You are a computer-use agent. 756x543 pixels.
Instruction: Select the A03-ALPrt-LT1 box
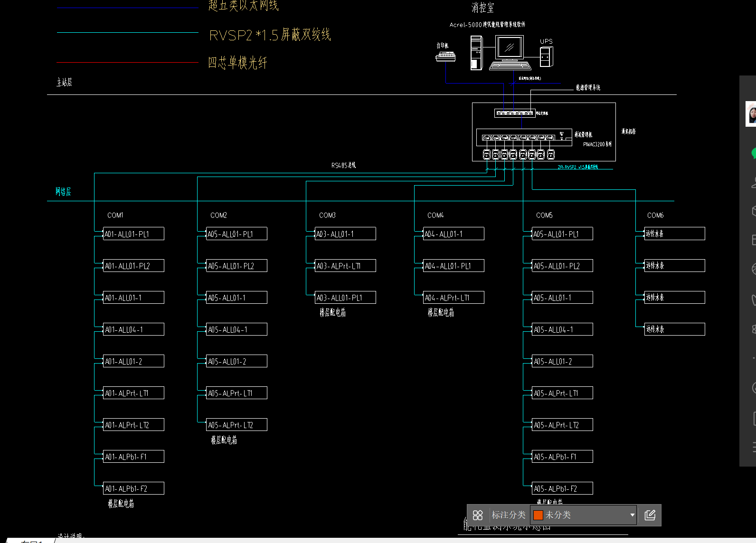345,265
